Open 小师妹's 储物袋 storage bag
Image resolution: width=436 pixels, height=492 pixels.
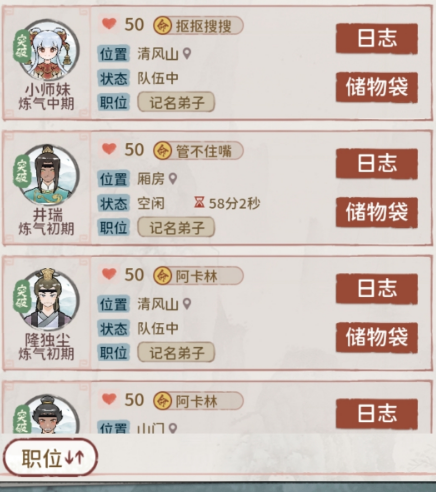(x=377, y=87)
